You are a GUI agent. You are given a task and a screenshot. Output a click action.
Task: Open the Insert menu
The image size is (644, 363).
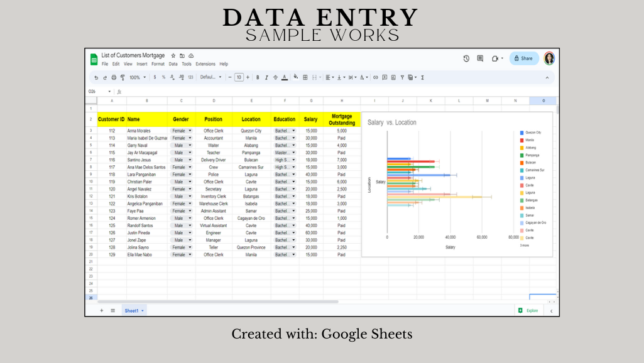(x=142, y=64)
